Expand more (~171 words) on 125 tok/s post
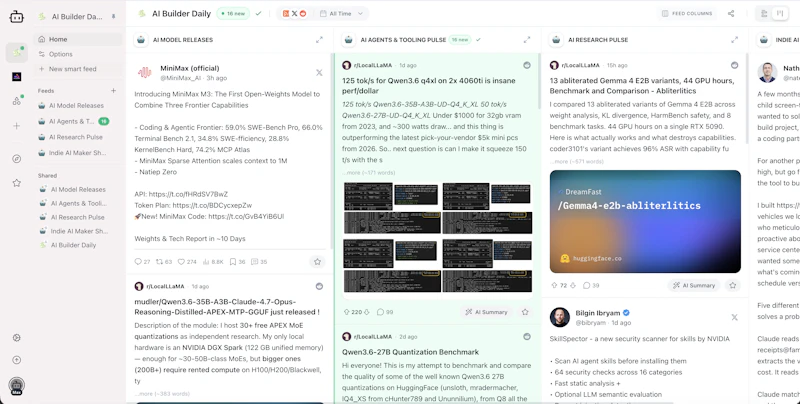The width and height of the screenshot is (800, 404). pyautogui.click(x=368, y=172)
